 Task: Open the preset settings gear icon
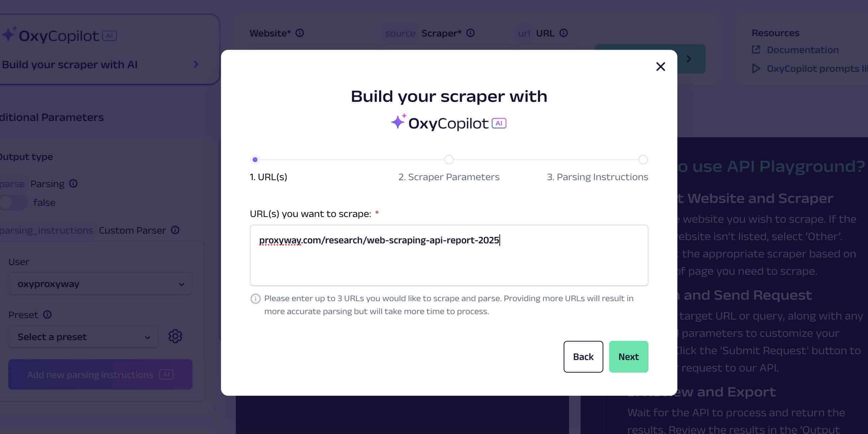click(175, 336)
